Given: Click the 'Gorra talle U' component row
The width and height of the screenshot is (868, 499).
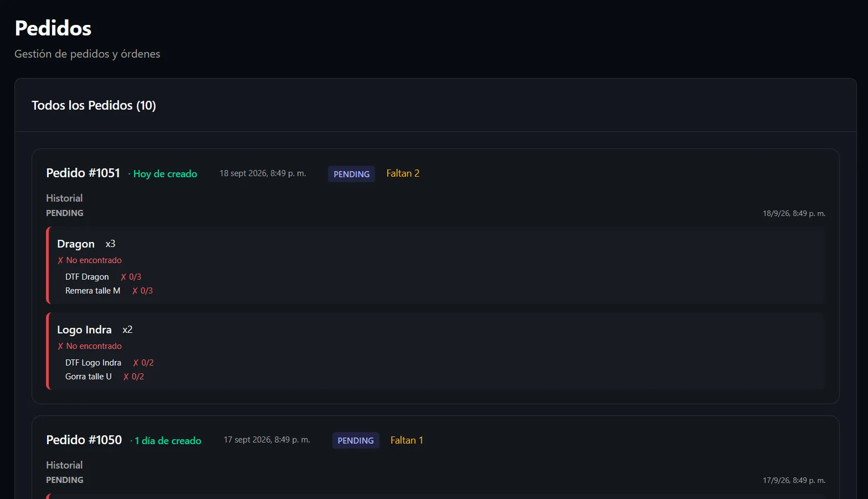Looking at the screenshot, I should [89, 377].
